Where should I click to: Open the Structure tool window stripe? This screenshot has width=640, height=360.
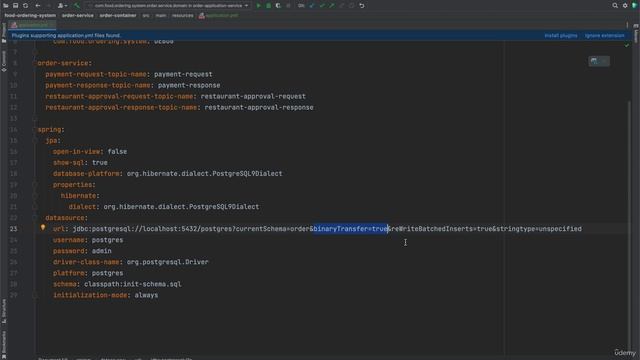click(x=4, y=311)
